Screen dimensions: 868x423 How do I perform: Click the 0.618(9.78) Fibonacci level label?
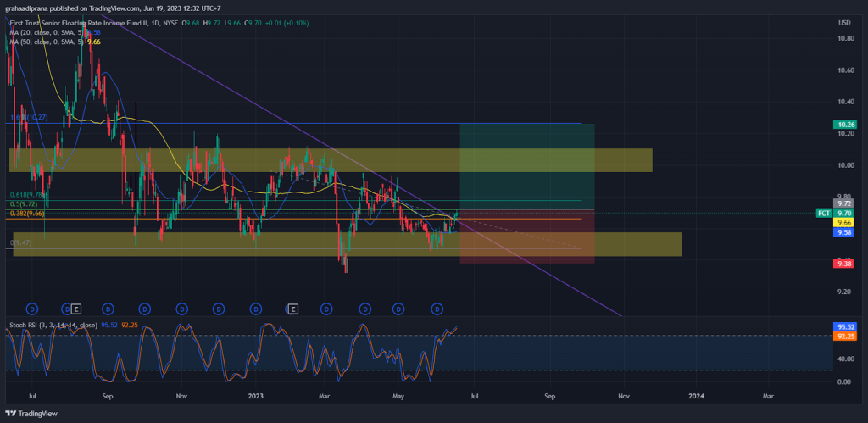[27, 195]
